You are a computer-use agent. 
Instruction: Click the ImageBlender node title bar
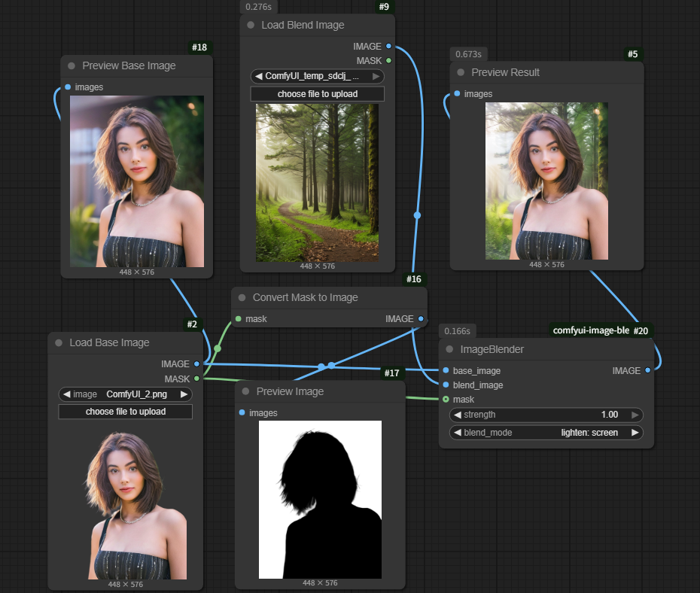527,350
